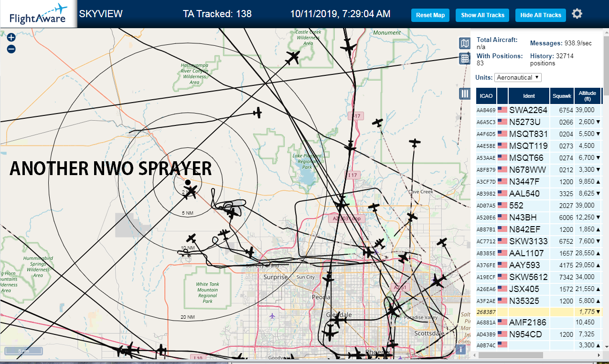
Task: Select the aircraft over Lake Pleasant
Action: 351,147
